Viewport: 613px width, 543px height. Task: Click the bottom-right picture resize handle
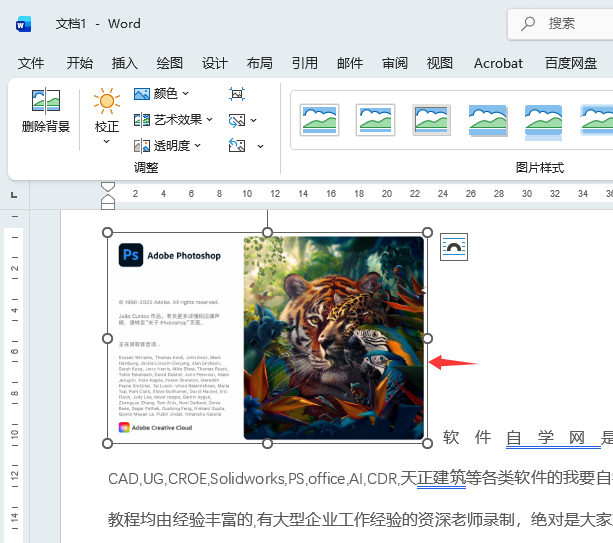point(428,443)
